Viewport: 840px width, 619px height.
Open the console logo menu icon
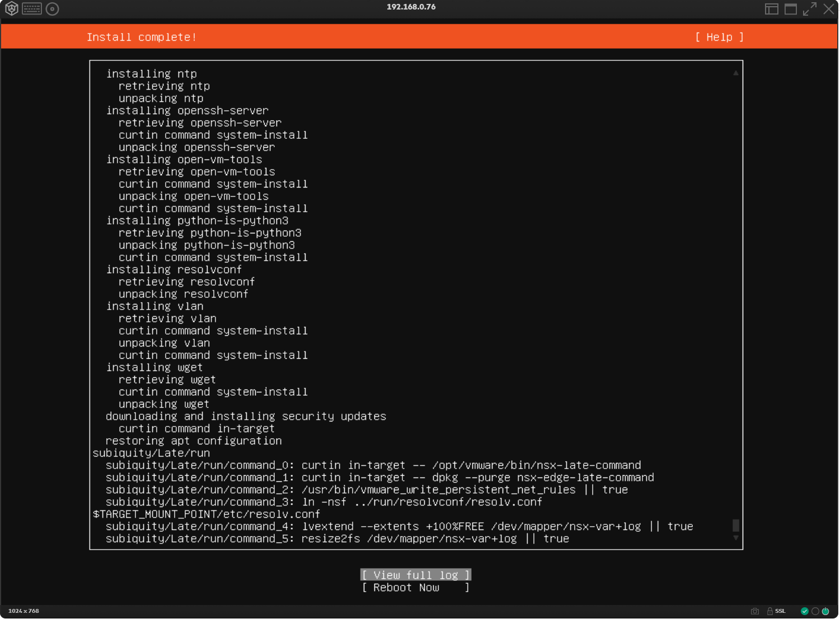[11, 9]
